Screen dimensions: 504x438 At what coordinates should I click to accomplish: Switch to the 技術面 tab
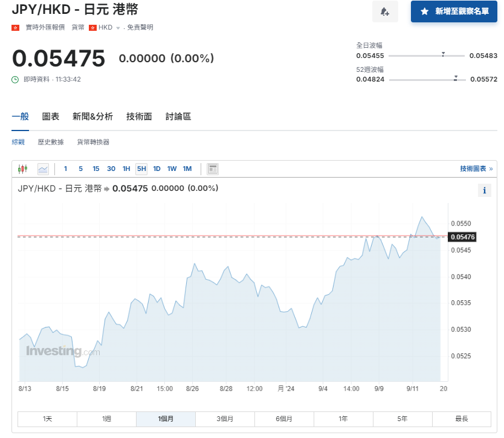click(138, 116)
